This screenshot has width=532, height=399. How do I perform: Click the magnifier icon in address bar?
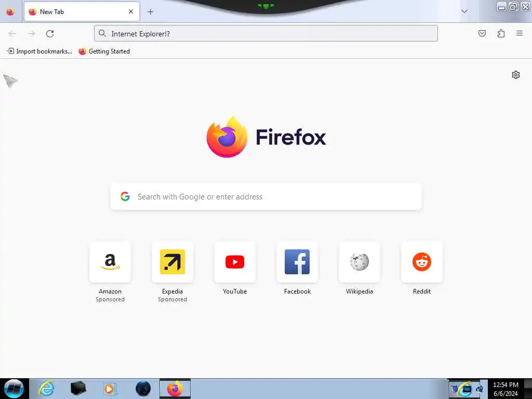click(102, 33)
